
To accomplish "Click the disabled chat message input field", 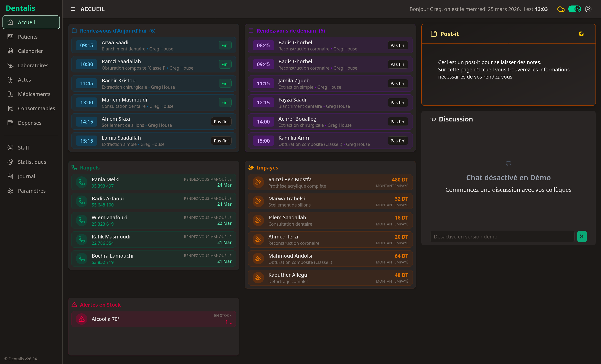I will (x=502, y=237).
